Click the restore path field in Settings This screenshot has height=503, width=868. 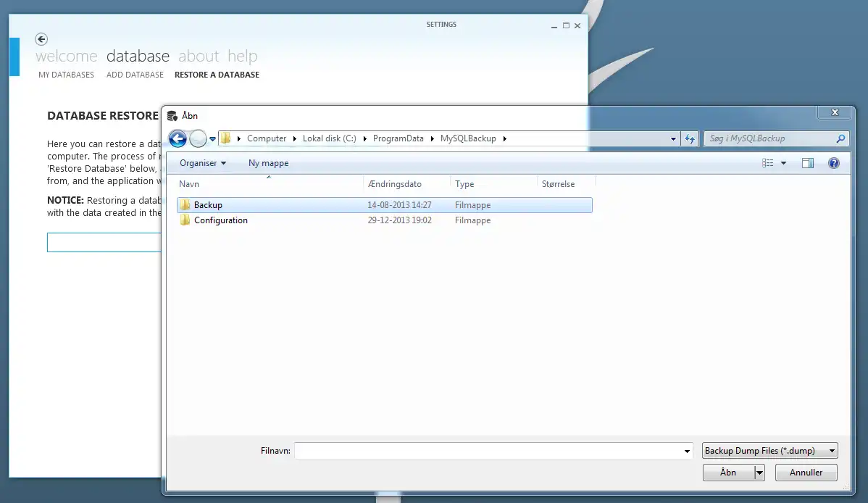(104, 243)
